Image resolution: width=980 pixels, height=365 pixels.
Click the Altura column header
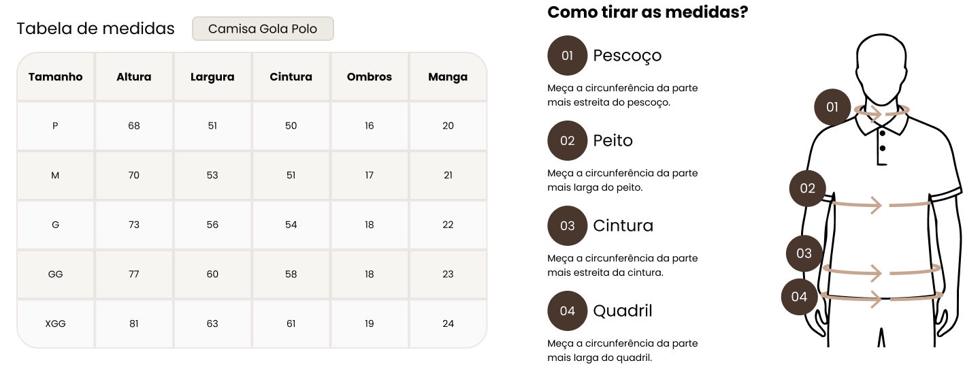coord(134,77)
